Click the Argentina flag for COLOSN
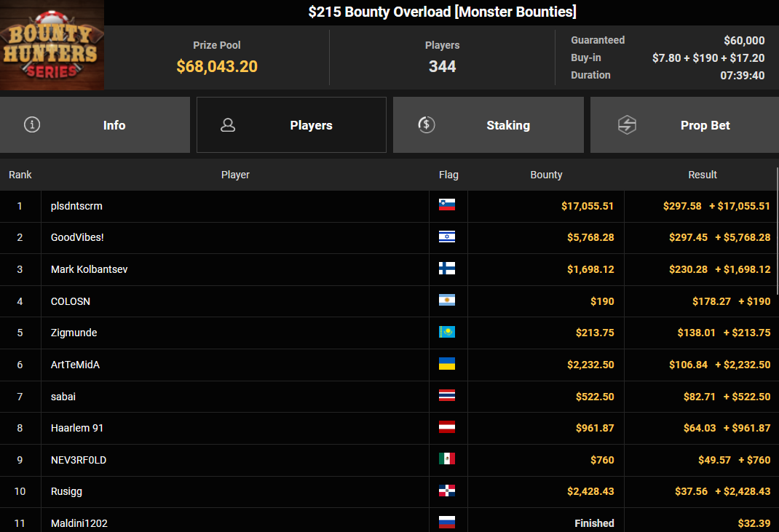 click(446, 300)
